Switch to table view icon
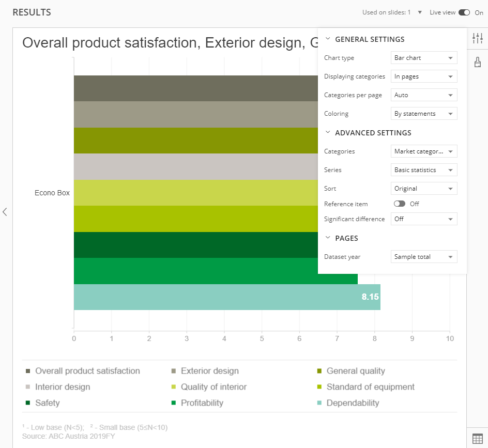Screen dimensions: 488x448 click(x=478, y=439)
